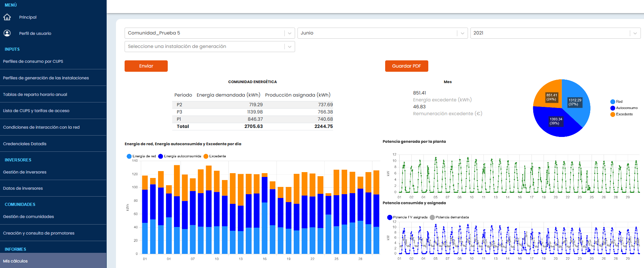Click the Comunidad_Prueba 5 combo box
644x268 pixels.
click(209, 33)
